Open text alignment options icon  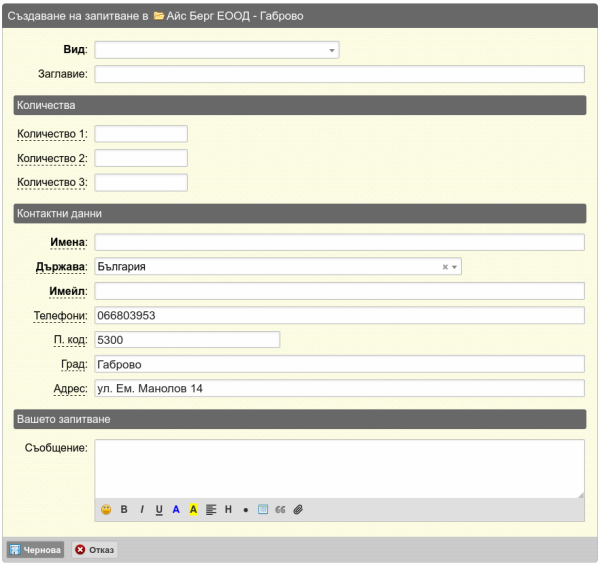pyautogui.click(x=211, y=509)
